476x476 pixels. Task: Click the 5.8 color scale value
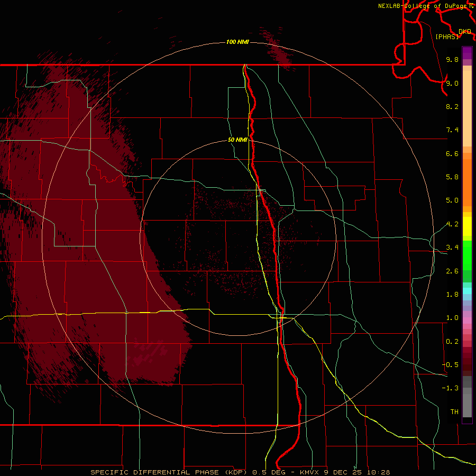click(452, 177)
